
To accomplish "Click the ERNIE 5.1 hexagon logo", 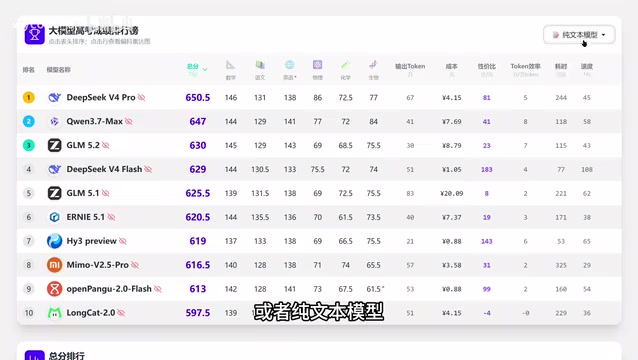I will pos(55,217).
